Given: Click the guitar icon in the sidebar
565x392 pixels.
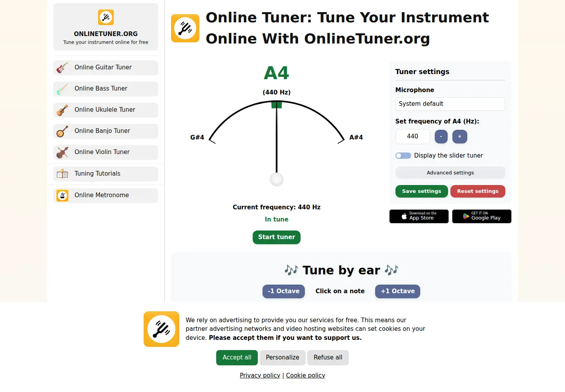Looking at the screenshot, I should click(x=62, y=68).
